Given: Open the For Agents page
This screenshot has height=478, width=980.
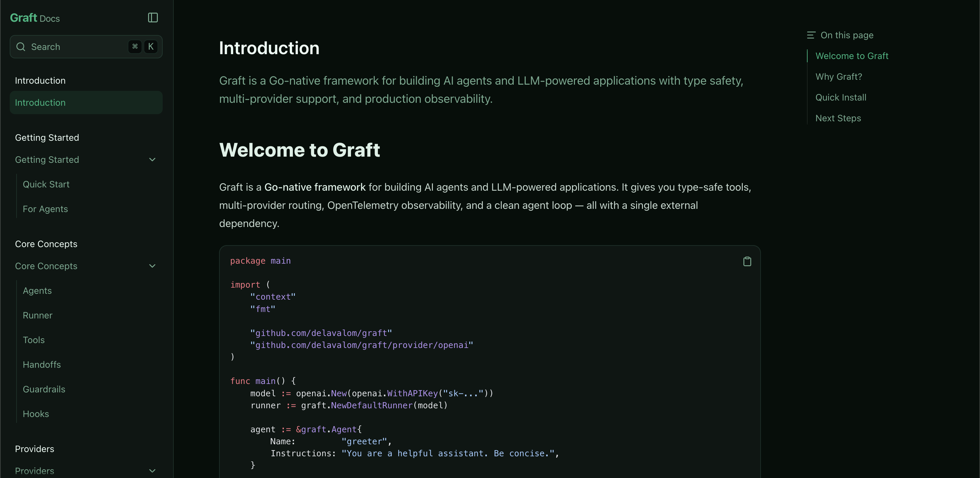Looking at the screenshot, I should [45, 209].
